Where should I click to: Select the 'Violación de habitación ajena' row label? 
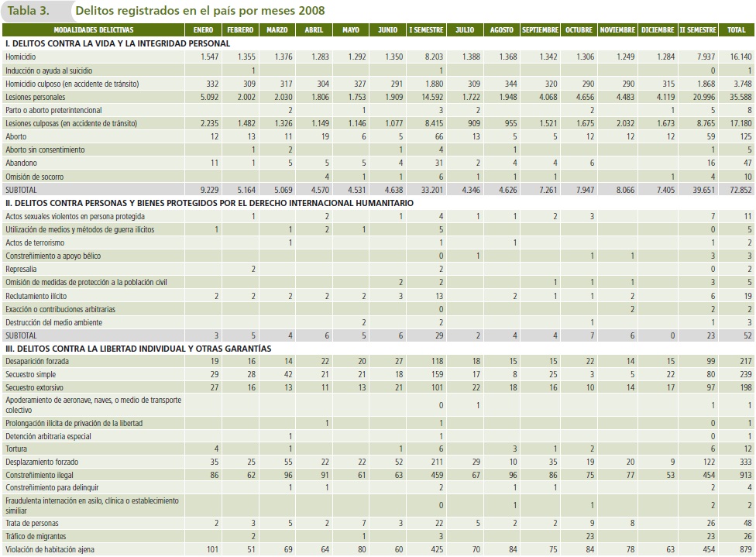tap(50, 550)
